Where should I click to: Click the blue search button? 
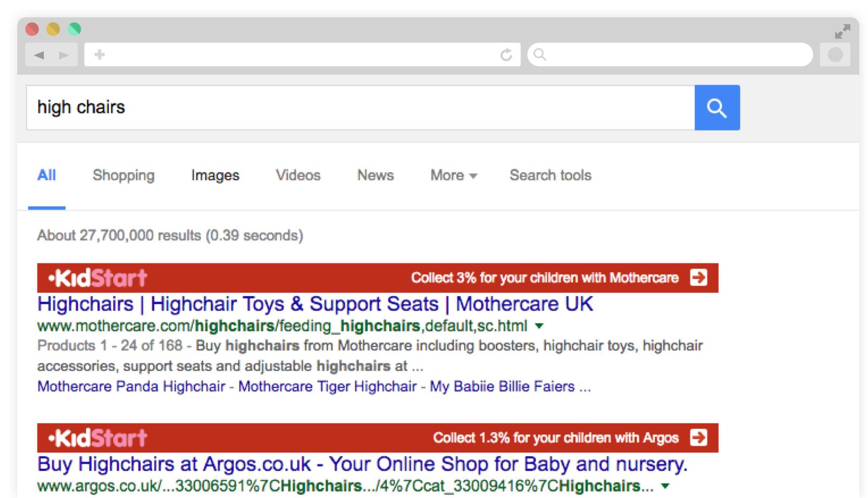(x=717, y=107)
